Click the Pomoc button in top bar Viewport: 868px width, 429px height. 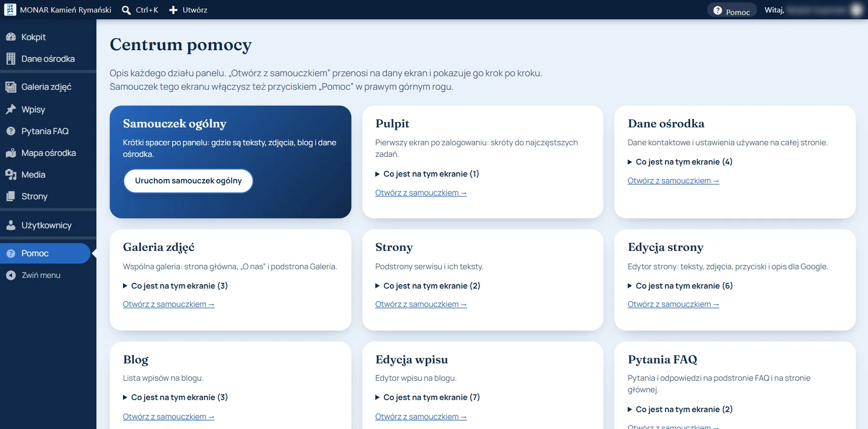point(732,10)
